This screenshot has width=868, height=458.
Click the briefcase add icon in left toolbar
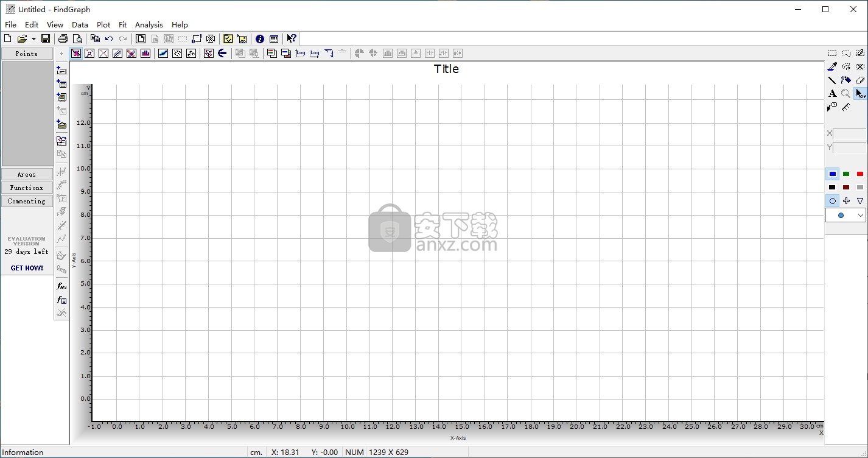[x=61, y=124]
